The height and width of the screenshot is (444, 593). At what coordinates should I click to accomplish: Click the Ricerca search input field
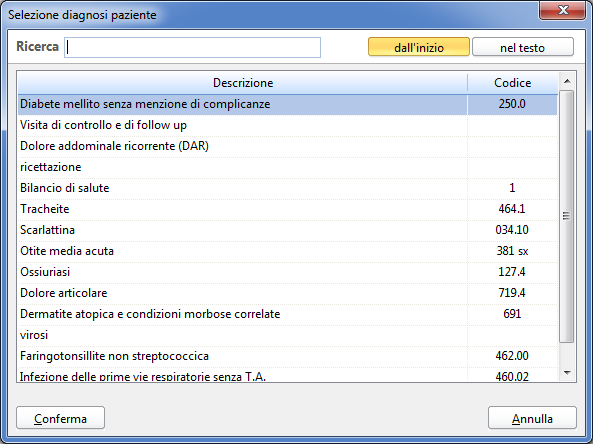[x=192, y=47]
